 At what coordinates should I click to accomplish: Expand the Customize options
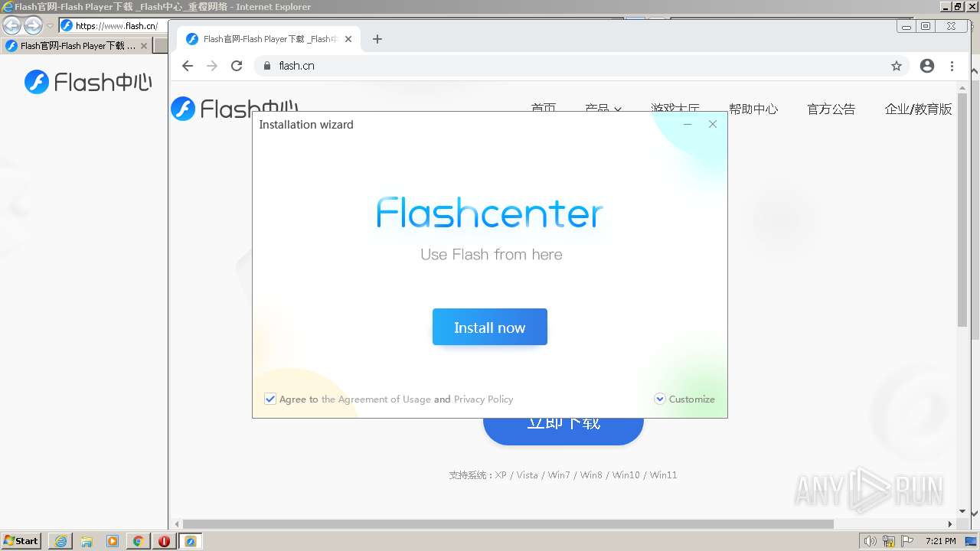(x=684, y=399)
